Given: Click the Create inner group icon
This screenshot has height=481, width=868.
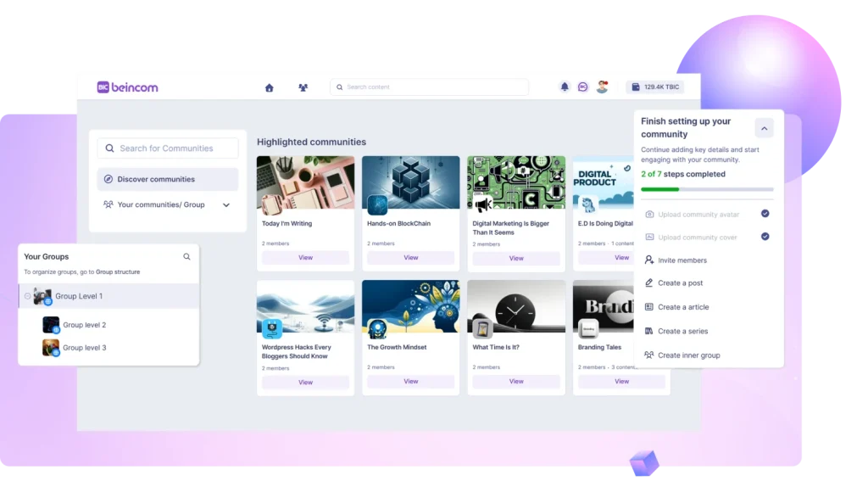Looking at the screenshot, I should (648, 355).
